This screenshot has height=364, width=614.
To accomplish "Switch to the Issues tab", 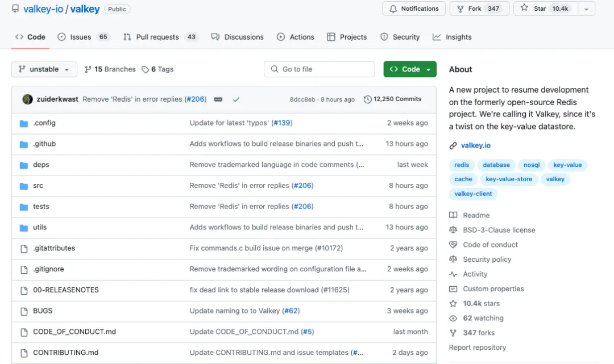I will click(80, 37).
